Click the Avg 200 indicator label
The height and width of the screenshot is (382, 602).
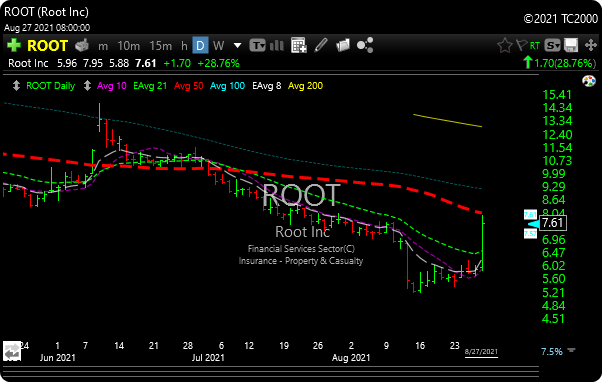tap(305, 86)
